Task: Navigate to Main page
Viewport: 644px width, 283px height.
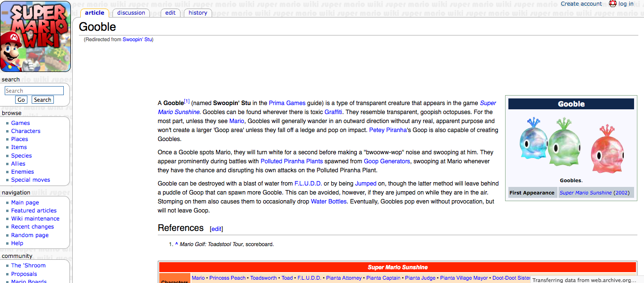Action: [x=25, y=203]
